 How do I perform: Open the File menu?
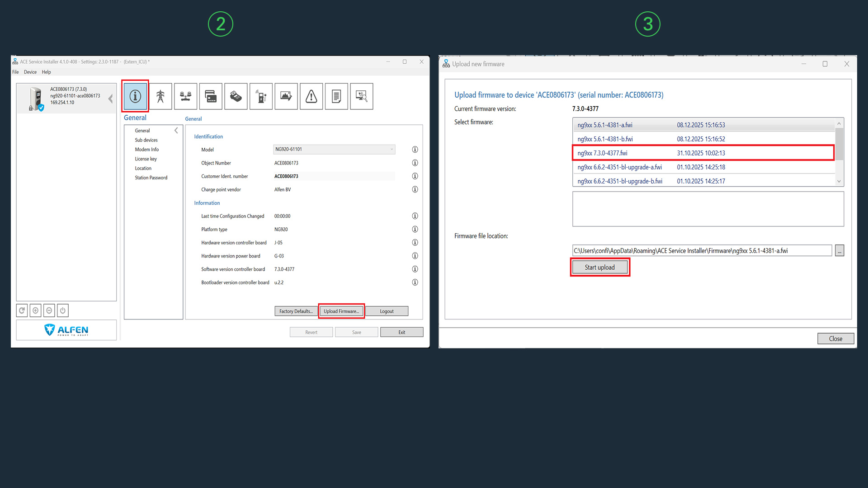(x=15, y=72)
